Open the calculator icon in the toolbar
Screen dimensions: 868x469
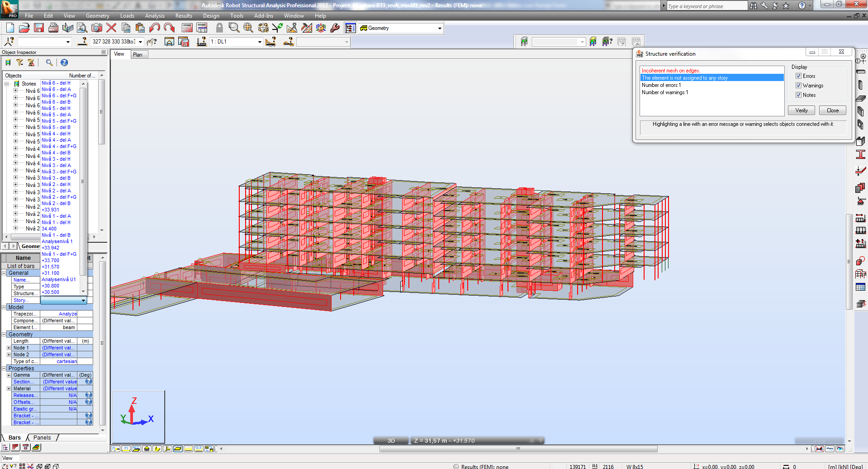(x=187, y=28)
